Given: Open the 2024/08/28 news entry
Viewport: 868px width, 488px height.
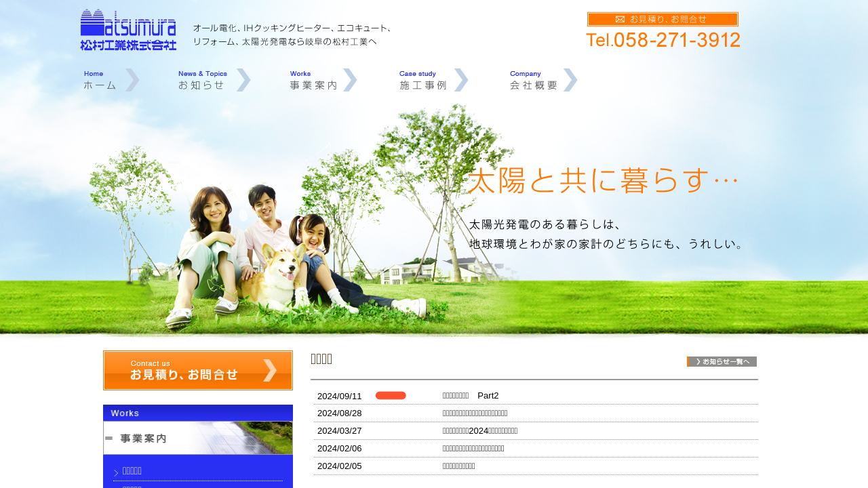Looking at the screenshot, I should (x=475, y=413).
